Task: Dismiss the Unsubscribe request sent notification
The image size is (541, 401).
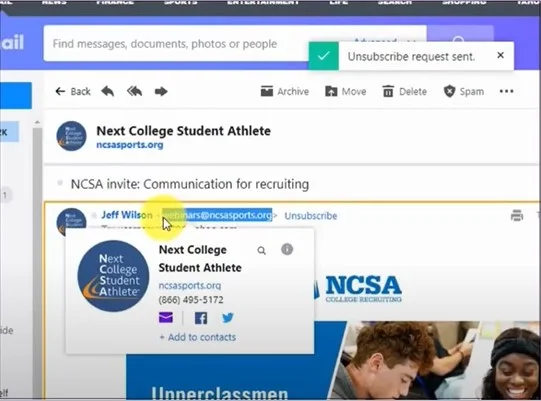Action: pyautogui.click(x=501, y=55)
